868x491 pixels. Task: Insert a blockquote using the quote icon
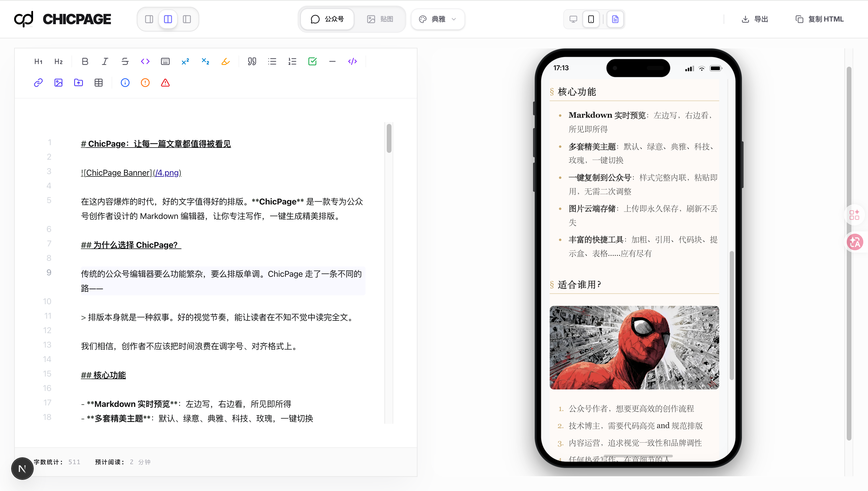pos(252,61)
